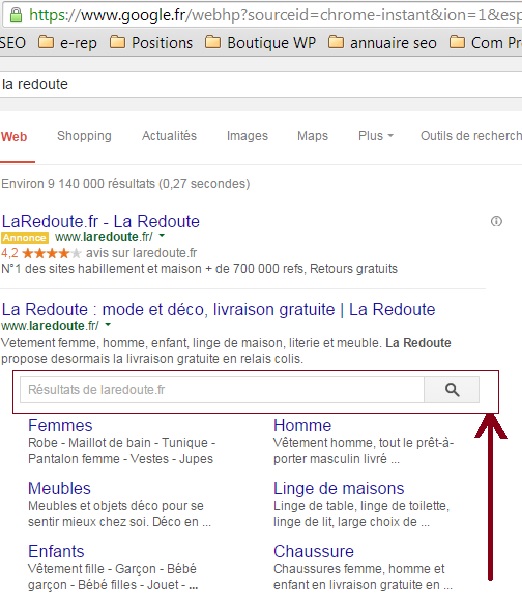
Task: Switch to the Shopping tab
Action: click(x=84, y=136)
